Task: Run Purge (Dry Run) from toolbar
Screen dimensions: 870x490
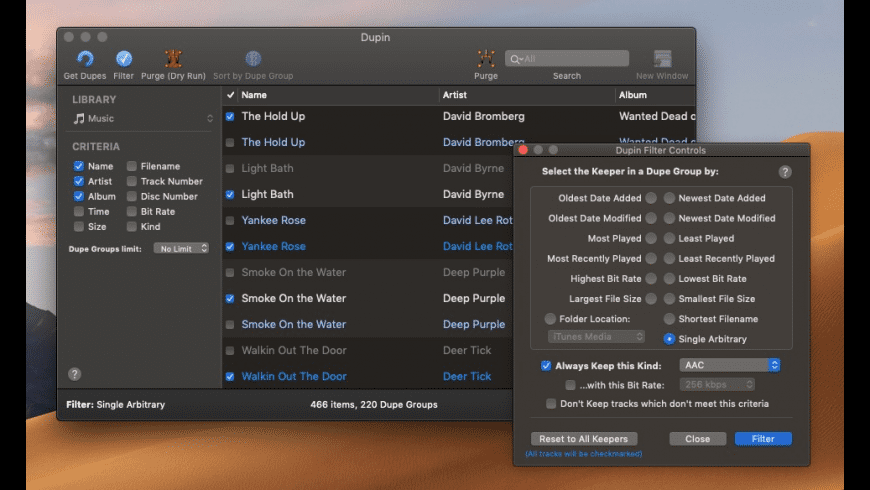Action: (173, 59)
